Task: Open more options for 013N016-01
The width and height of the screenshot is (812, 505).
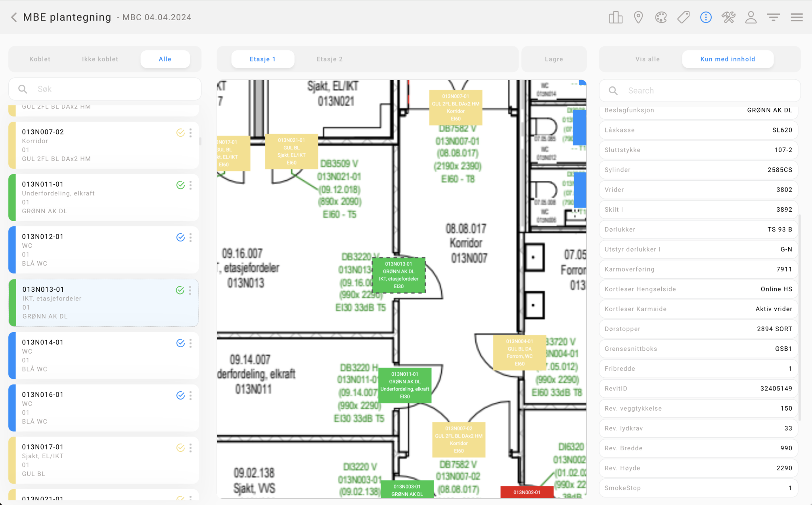Action: point(191,396)
